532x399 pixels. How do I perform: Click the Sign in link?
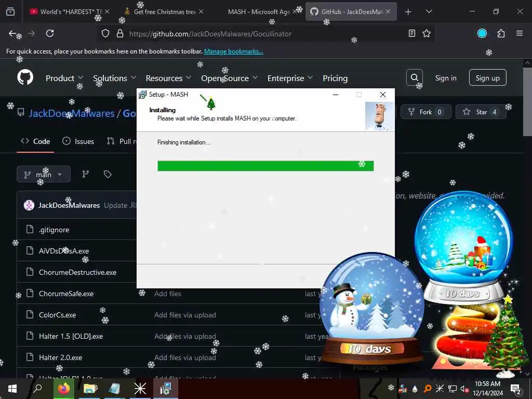(x=445, y=78)
